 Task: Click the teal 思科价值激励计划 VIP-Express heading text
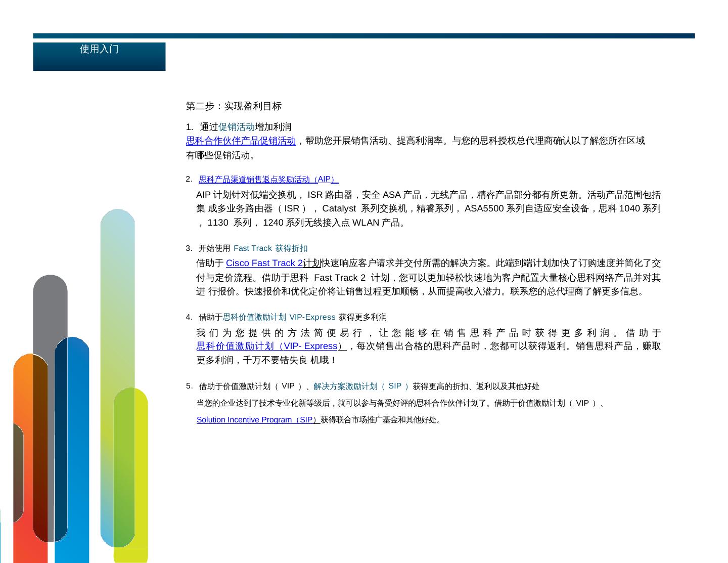279,317
